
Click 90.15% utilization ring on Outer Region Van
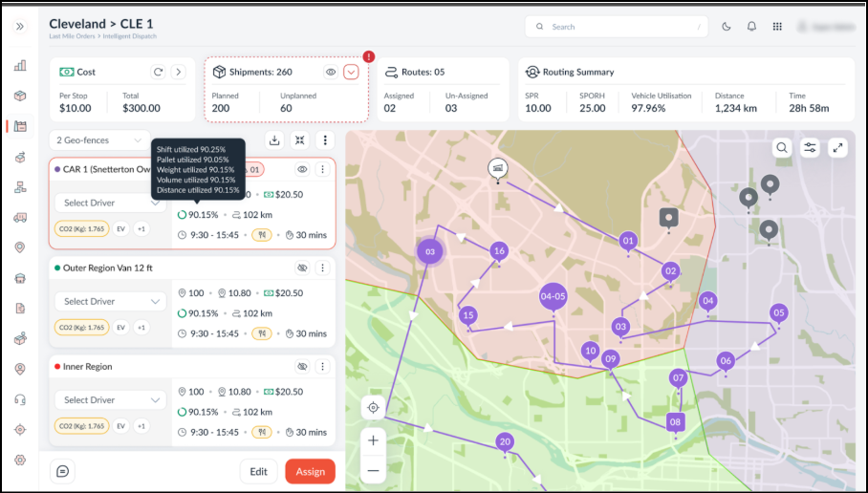[182, 313]
